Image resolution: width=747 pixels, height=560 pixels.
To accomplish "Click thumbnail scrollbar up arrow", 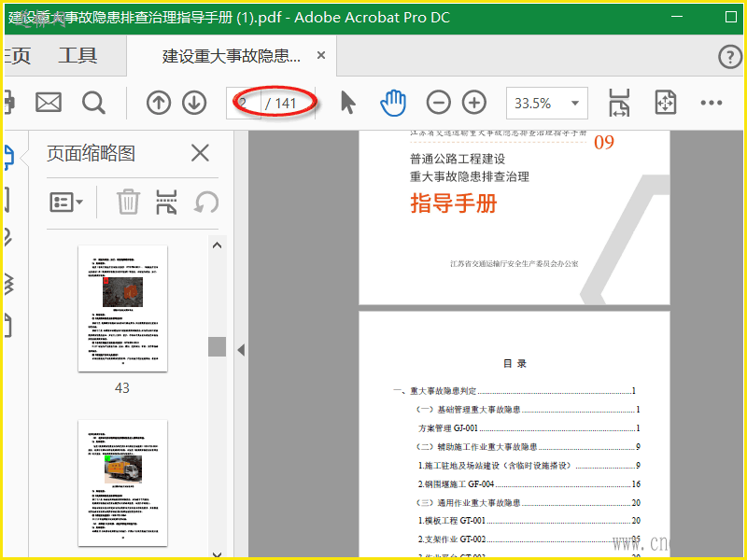I will coord(218,245).
